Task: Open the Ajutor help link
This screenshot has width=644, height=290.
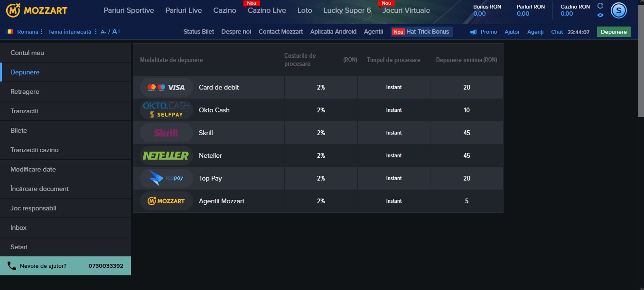Action: [x=512, y=32]
